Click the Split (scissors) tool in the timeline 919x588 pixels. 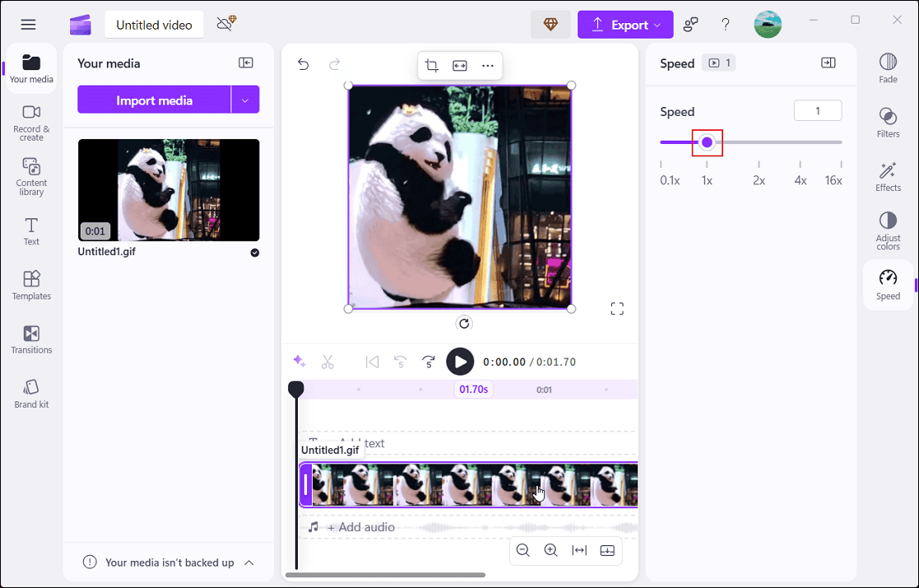point(327,361)
